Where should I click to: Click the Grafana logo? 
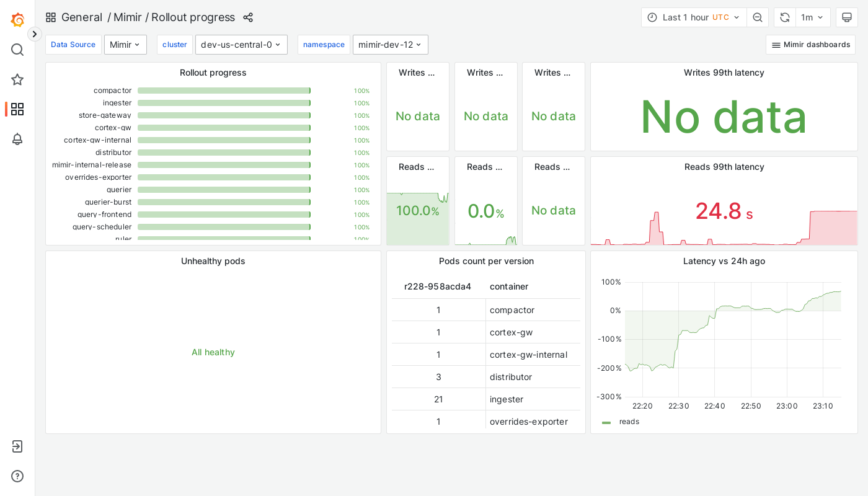coord(17,20)
